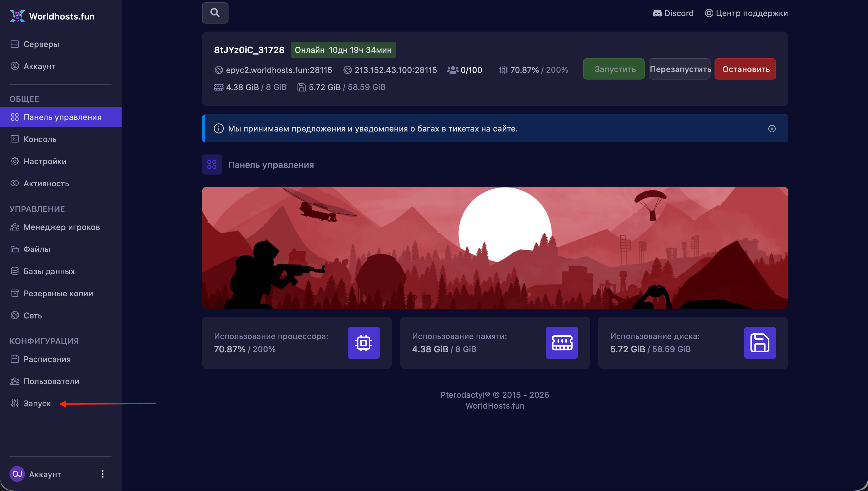The width and height of the screenshot is (868, 491).
Task: Click the Discord icon in the header
Action: [657, 13]
